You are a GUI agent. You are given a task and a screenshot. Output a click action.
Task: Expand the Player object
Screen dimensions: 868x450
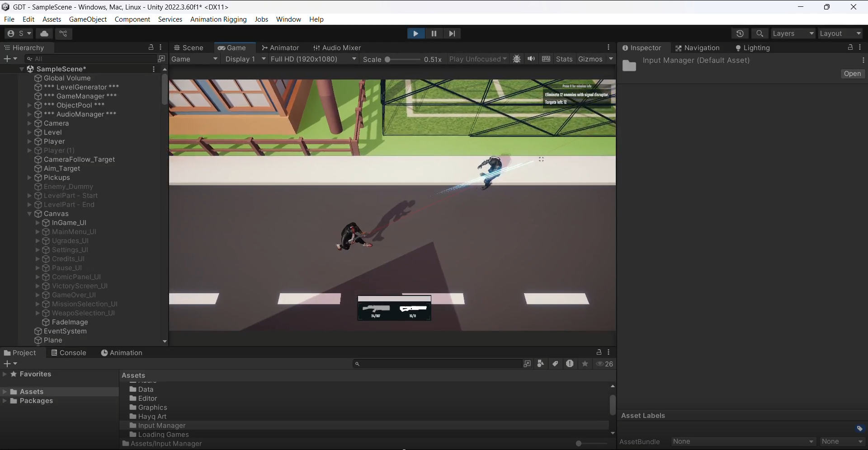(x=29, y=141)
